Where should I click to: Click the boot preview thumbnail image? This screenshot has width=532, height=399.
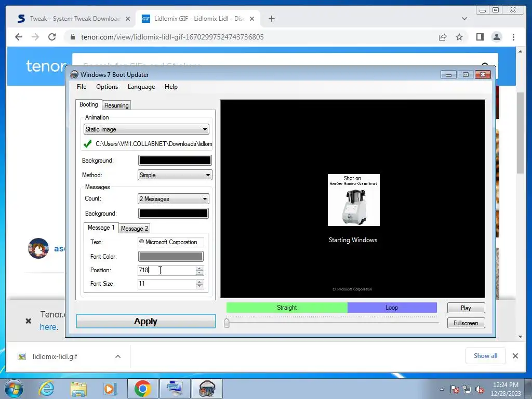coord(353,200)
